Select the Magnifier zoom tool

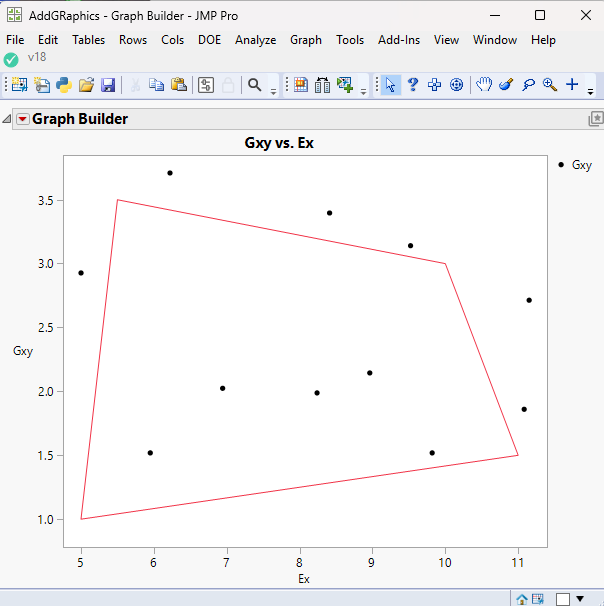550,85
